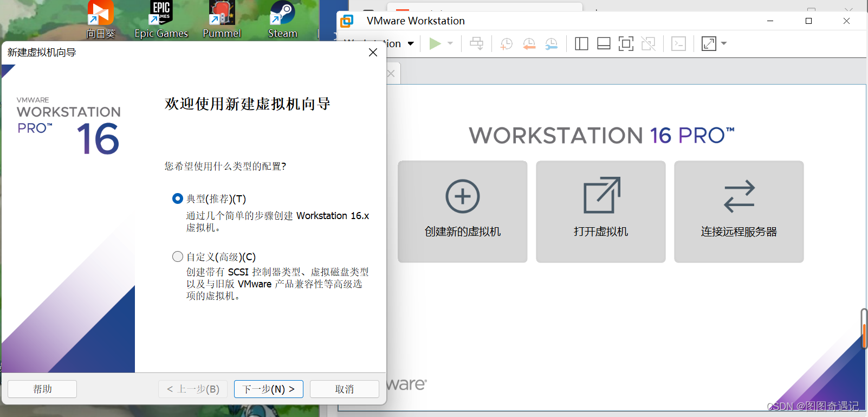Screen dimensions: 868x417
Task: Enter full screen mode from the toolbar
Action: (x=626, y=43)
